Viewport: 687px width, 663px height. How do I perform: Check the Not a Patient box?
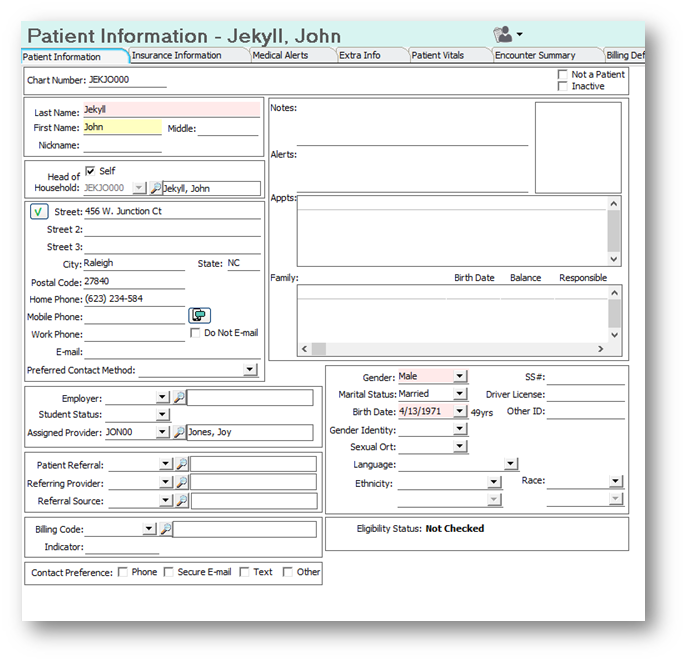(562, 75)
